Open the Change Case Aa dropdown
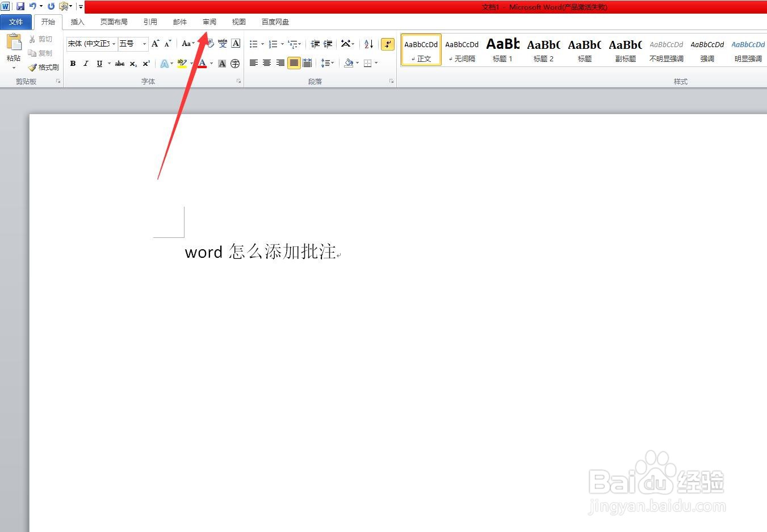 tap(188, 44)
